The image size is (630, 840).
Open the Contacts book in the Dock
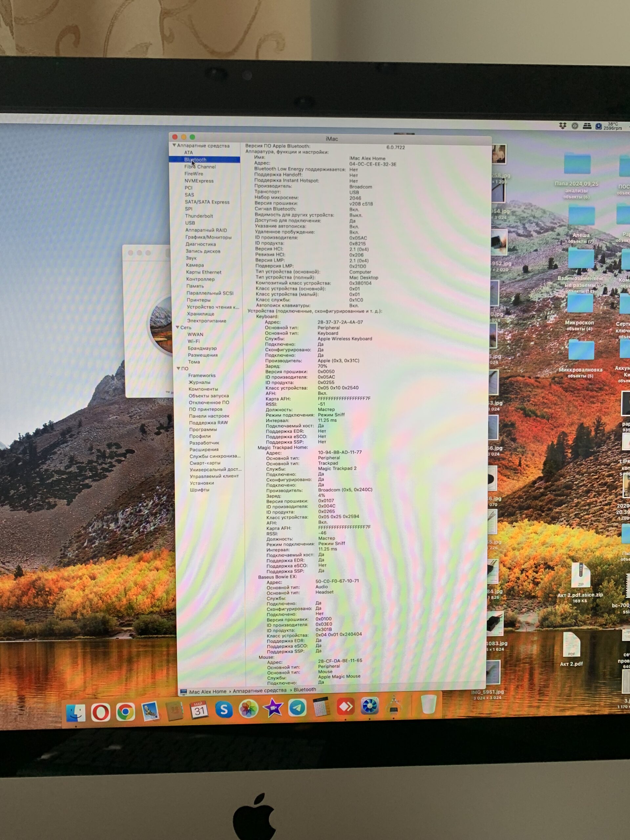175,711
